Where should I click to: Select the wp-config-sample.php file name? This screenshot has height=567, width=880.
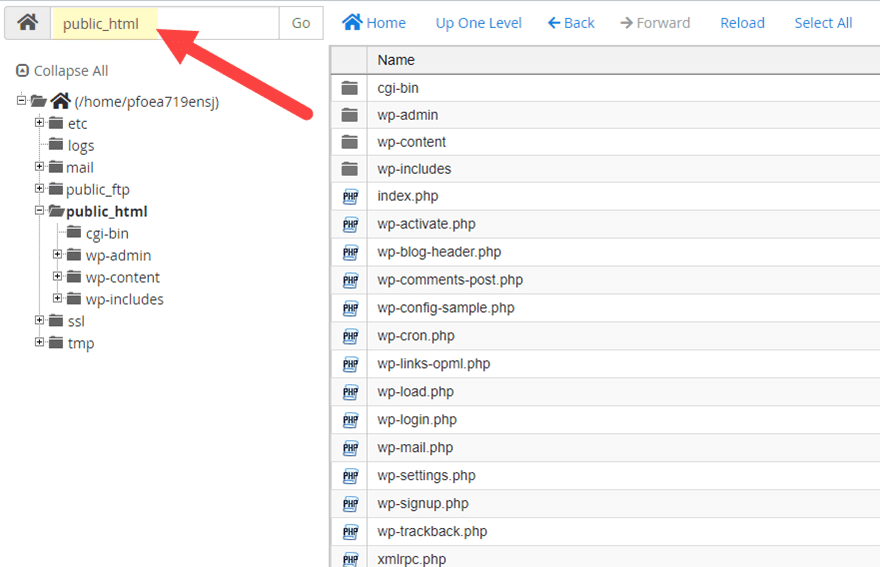point(446,308)
